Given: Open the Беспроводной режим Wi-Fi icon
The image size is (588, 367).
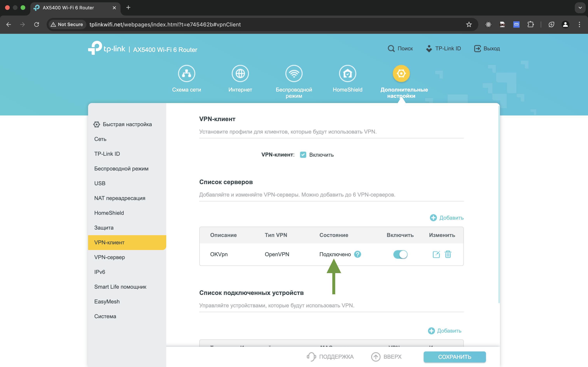Looking at the screenshot, I should (x=294, y=73).
